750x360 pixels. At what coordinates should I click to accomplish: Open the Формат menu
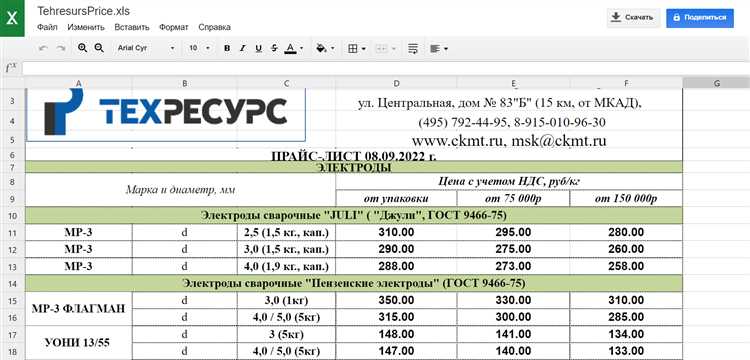click(x=174, y=27)
